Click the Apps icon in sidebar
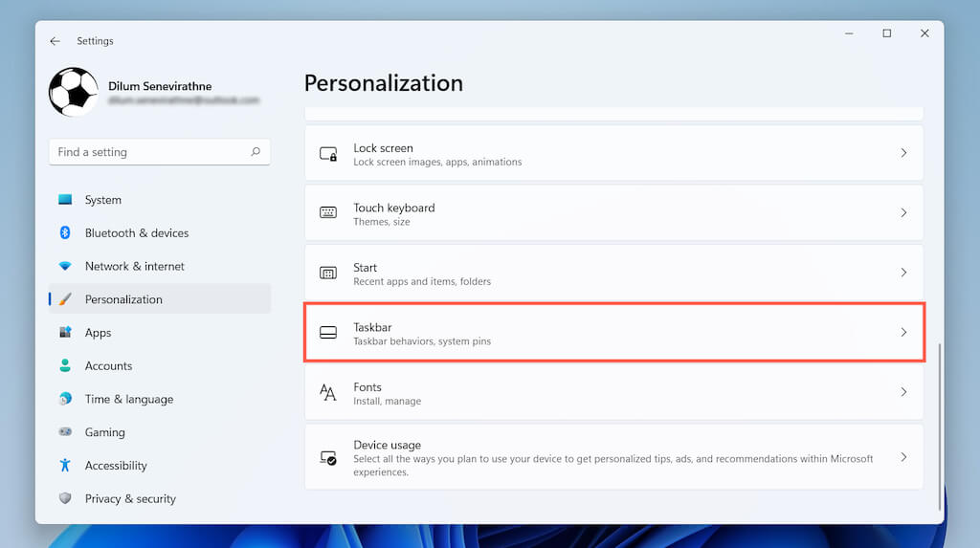Screen dimensions: 980x548 pos(65,332)
